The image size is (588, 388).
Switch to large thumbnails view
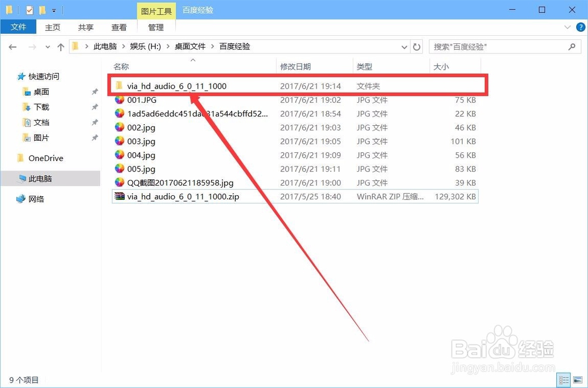coord(579,379)
